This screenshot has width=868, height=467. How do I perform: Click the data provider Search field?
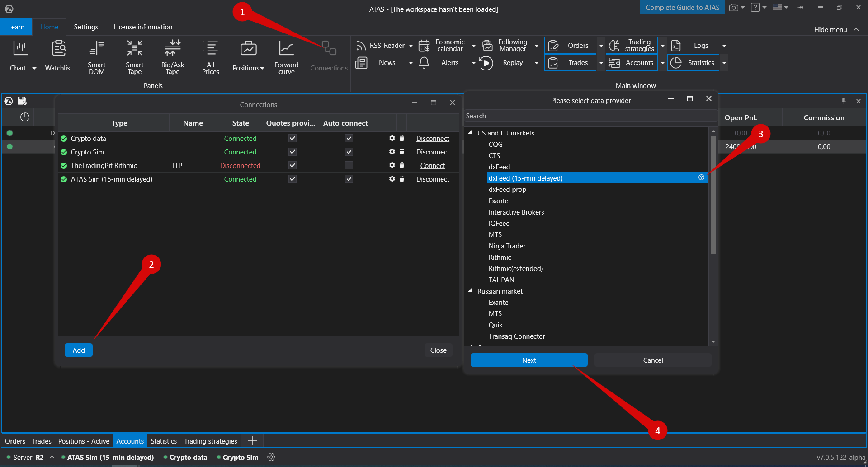(590, 116)
